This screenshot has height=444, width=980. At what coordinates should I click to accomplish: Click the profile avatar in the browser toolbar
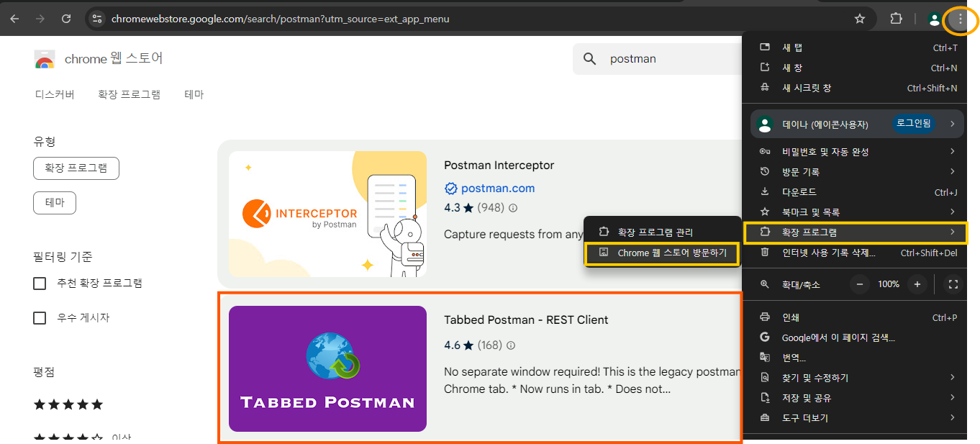pos(934,19)
